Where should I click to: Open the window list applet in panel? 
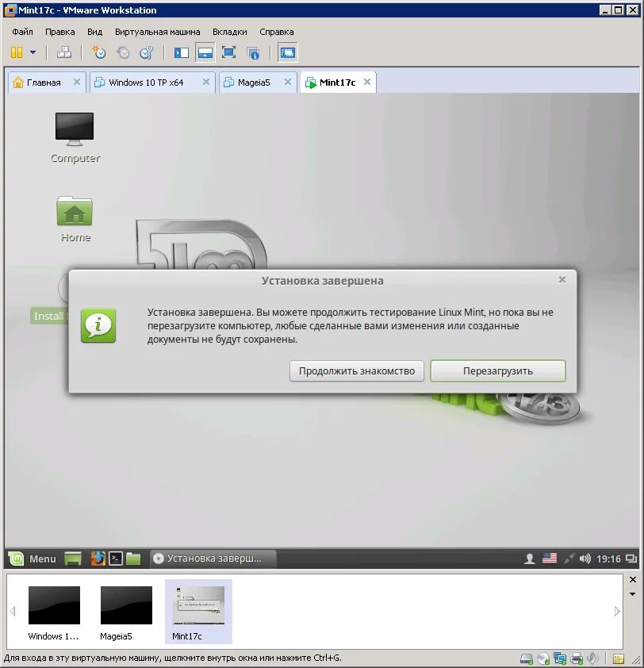click(x=631, y=559)
